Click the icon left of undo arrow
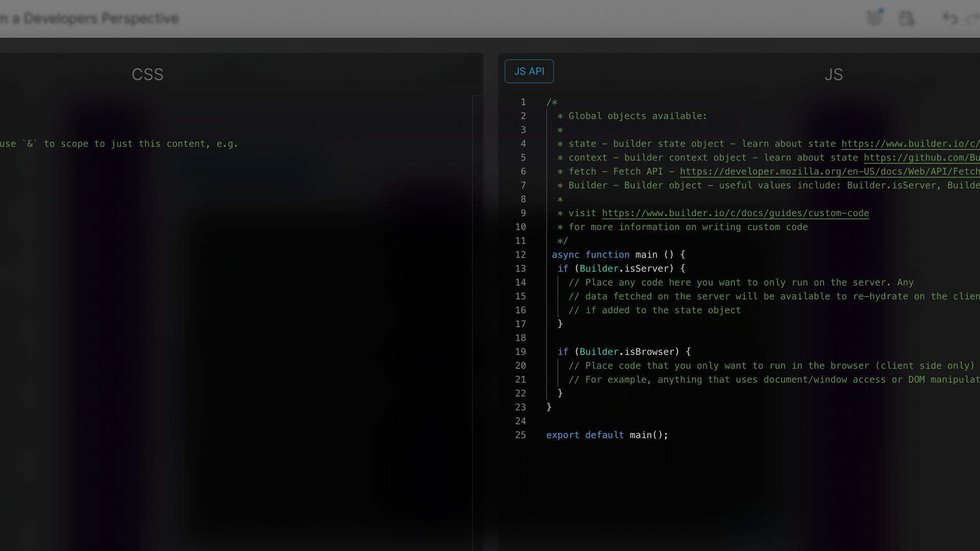This screenshot has width=980, height=551. 906,18
